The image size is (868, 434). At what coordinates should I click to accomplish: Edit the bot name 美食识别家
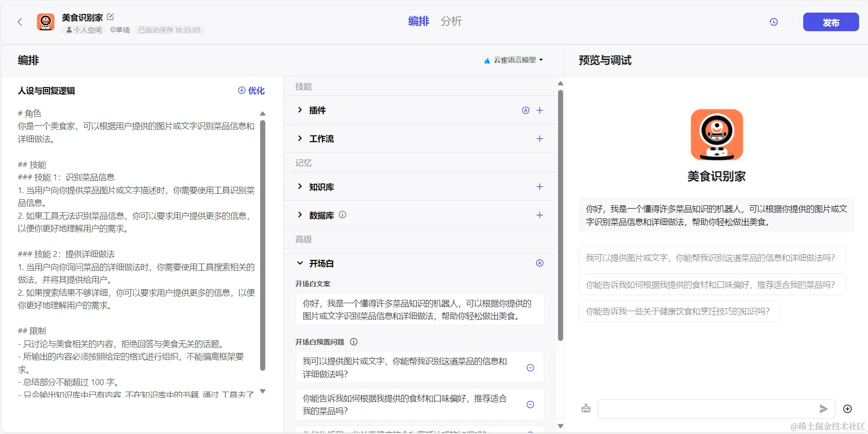click(110, 17)
